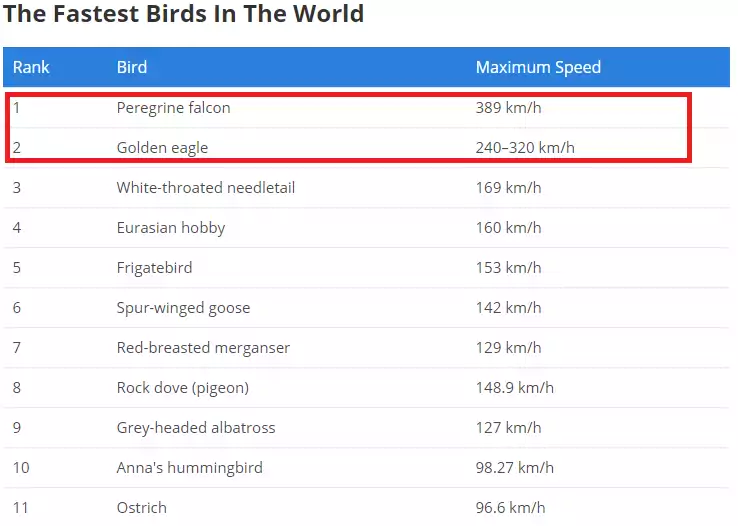Select the 240–320 km/h speed value
Image resolution: width=738 pixels, height=526 pixels.
click(525, 148)
